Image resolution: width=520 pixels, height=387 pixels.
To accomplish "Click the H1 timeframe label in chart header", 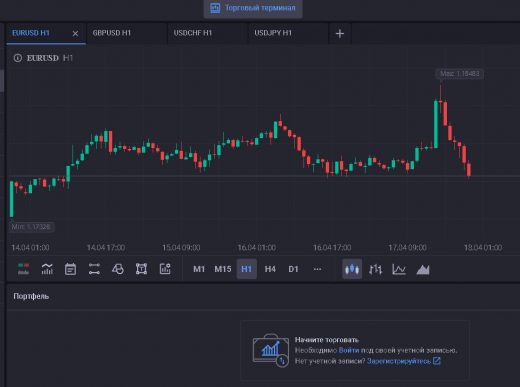I will pyautogui.click(x=68, y=58).
